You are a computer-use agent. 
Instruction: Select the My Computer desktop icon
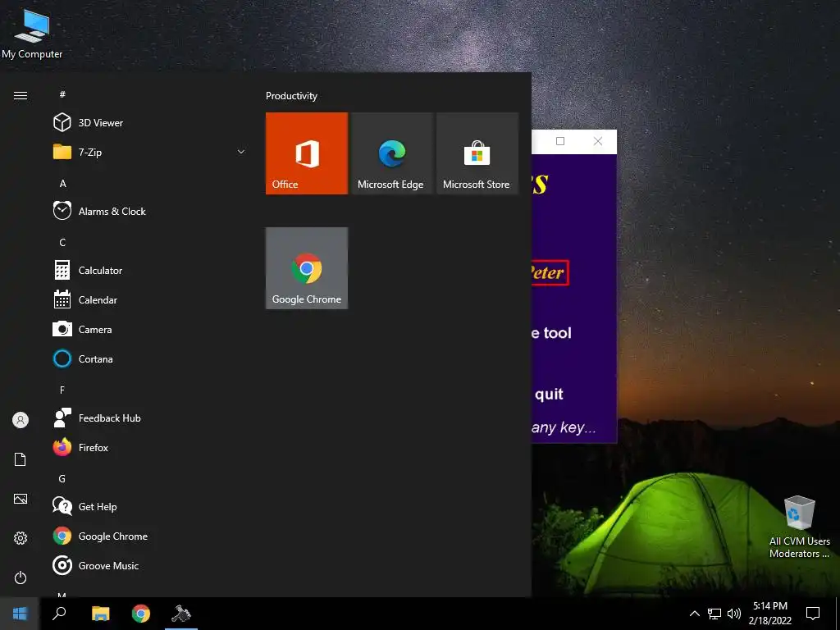point(32,33)
